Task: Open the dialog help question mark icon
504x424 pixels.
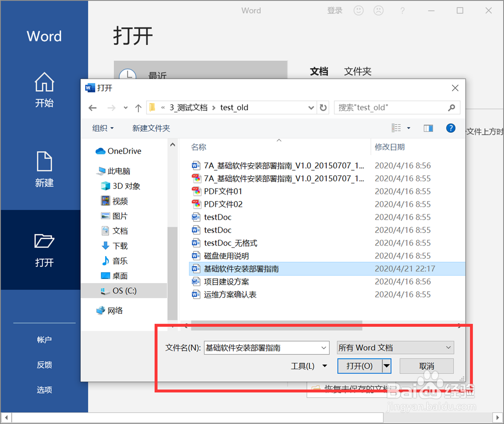Action: [x=451, y=128]
